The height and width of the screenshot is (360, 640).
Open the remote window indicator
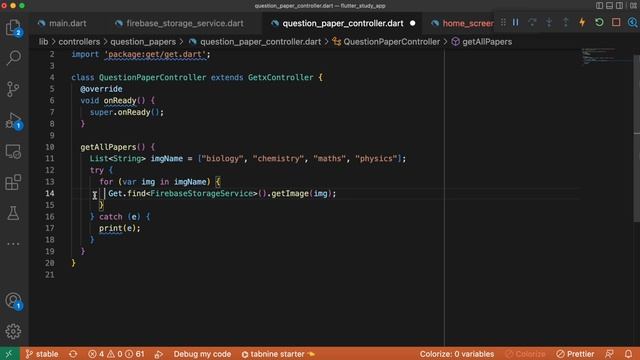point(9,354)
